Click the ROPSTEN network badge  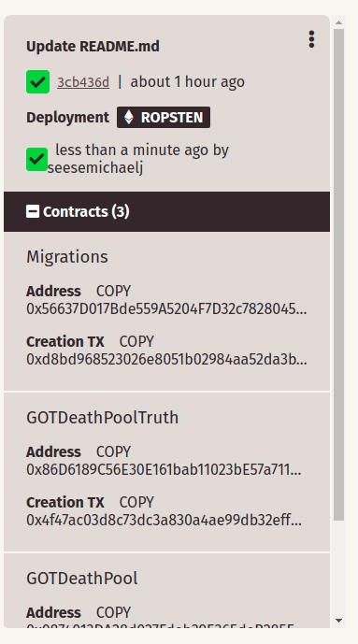point(164,118)
